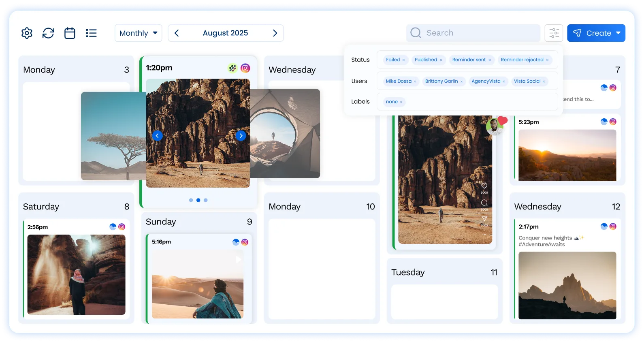This screenshot has height=344, width=644.
Task: Click profile avatar icon on 2:17pm post
Action: pos(604,226)
